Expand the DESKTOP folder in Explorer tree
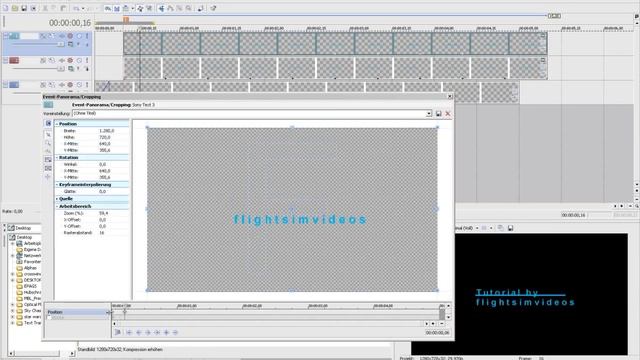The height and width of the screenshot is (360, 640). [12, 280]
